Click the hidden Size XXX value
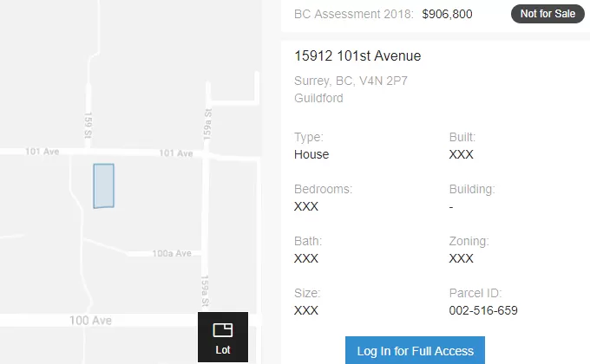The height and width of the screenshot is (364, 590). pyautogui.click(x=306, y=310)
